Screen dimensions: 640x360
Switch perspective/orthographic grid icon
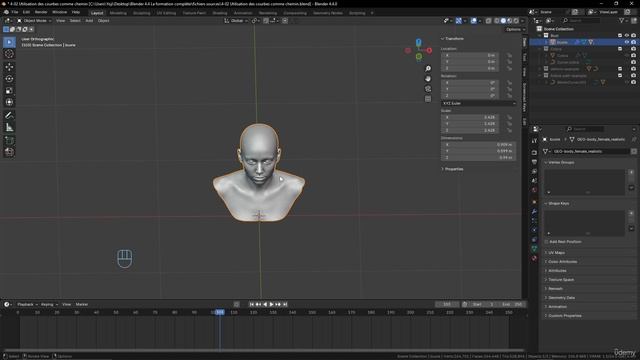tap(428, 99)
